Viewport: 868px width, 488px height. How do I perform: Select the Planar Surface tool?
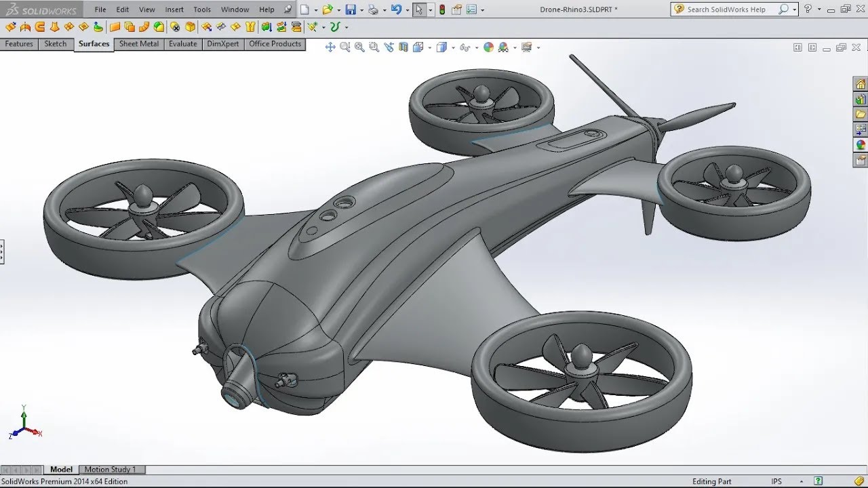click(115, 27)
